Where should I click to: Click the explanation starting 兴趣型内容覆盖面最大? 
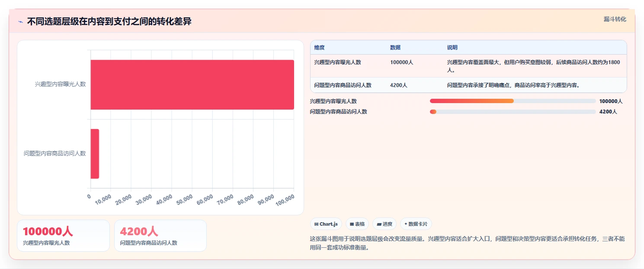534,66
